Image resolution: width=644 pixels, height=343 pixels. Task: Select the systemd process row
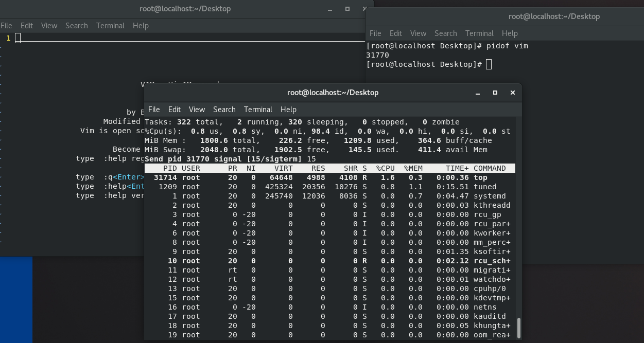[330, 196]
